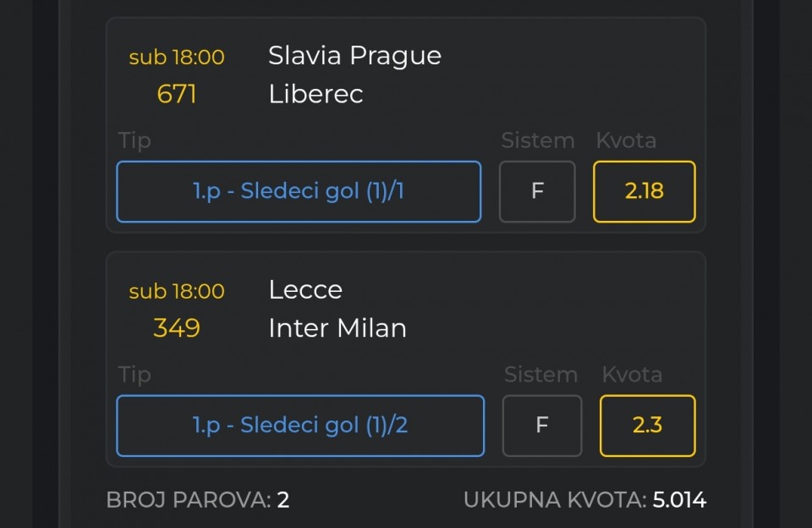Viewport: 812px width, 528px height.
Task: Select the 2.3 odds box
Action: coord(647,425)
